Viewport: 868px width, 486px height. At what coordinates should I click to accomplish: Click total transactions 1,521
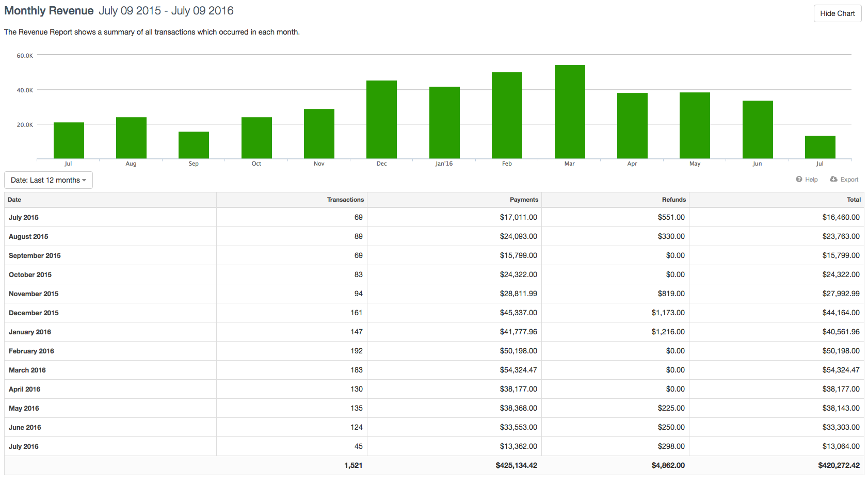(353, 465)
